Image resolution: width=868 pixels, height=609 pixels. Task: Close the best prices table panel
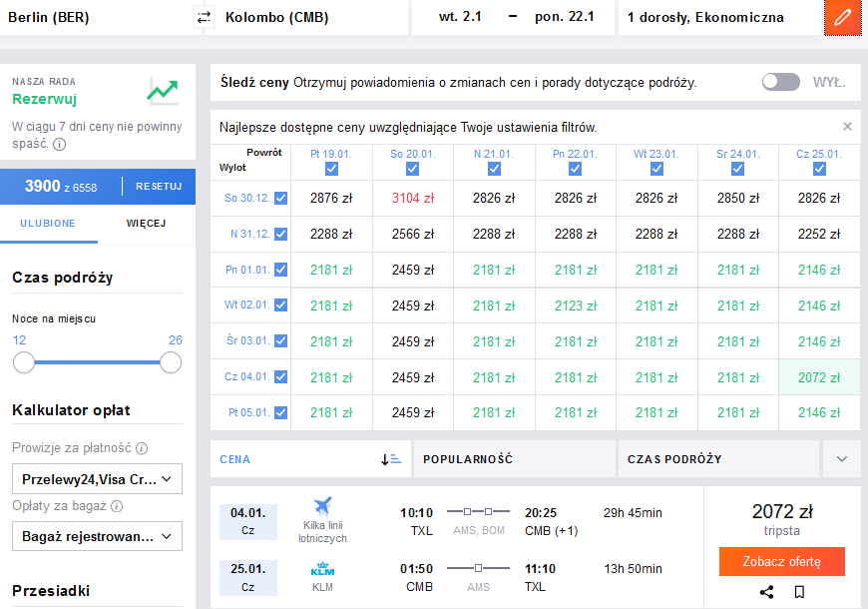coord(847,127)
